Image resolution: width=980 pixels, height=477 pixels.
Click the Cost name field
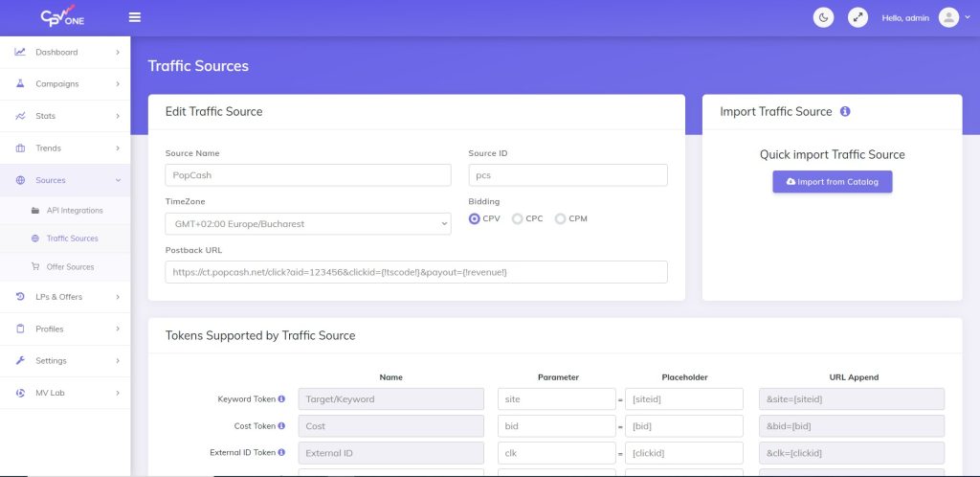(x=390, y=425)
